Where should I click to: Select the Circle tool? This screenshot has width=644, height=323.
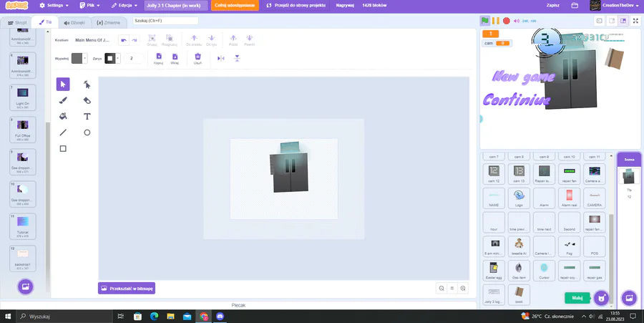(87, 132)
